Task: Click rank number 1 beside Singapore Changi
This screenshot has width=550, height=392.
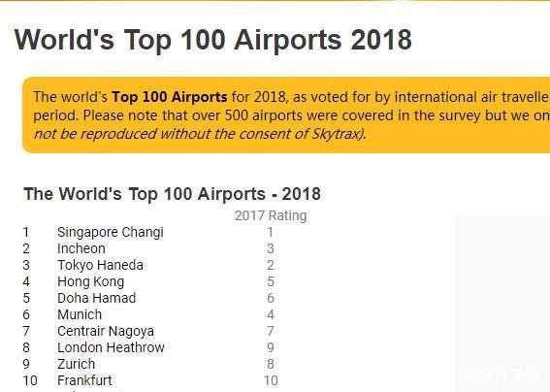Action: (26, 232)
